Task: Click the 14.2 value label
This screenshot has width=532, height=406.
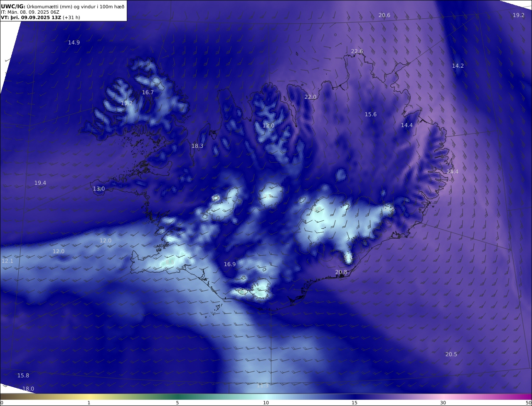Action: 458,66
